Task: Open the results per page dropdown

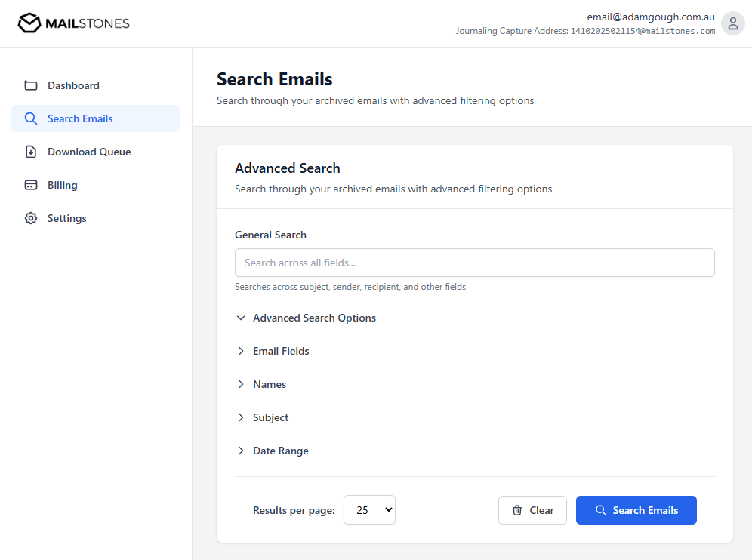Action: (x=369, y=509)
